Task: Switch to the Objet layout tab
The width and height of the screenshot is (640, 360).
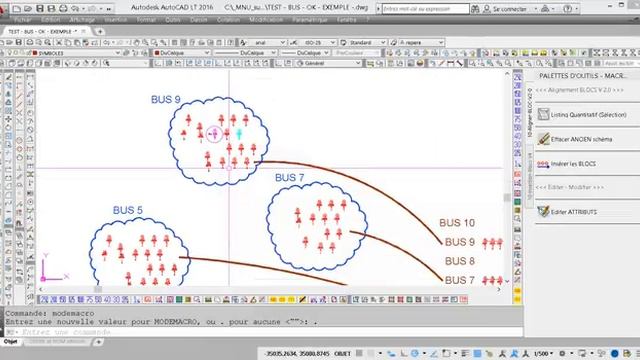Action: click(x=11, y=342)
